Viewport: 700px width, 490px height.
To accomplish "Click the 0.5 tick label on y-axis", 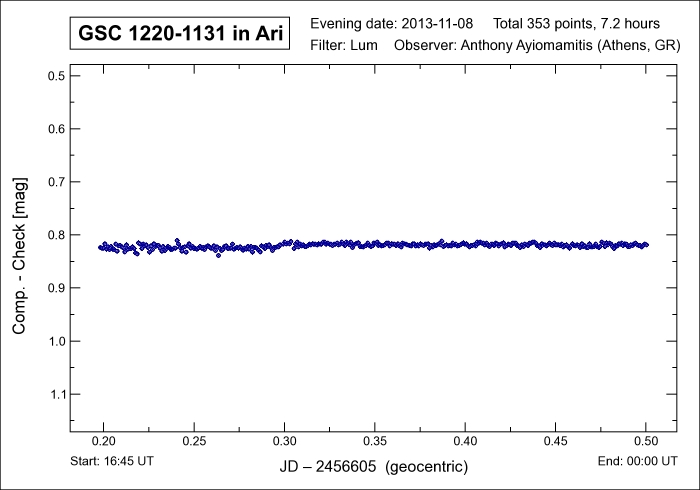I will tap(57, 77).
